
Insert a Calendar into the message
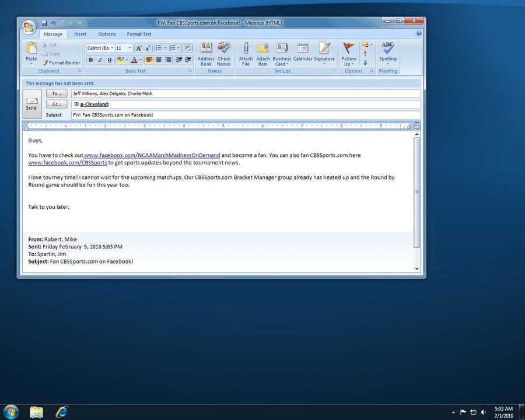point(303,52)
